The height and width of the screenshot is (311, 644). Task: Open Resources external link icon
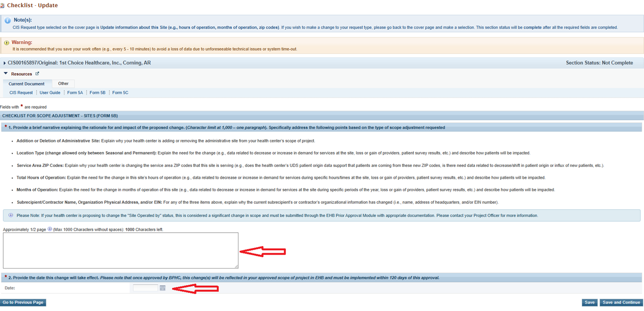point(37,73)
